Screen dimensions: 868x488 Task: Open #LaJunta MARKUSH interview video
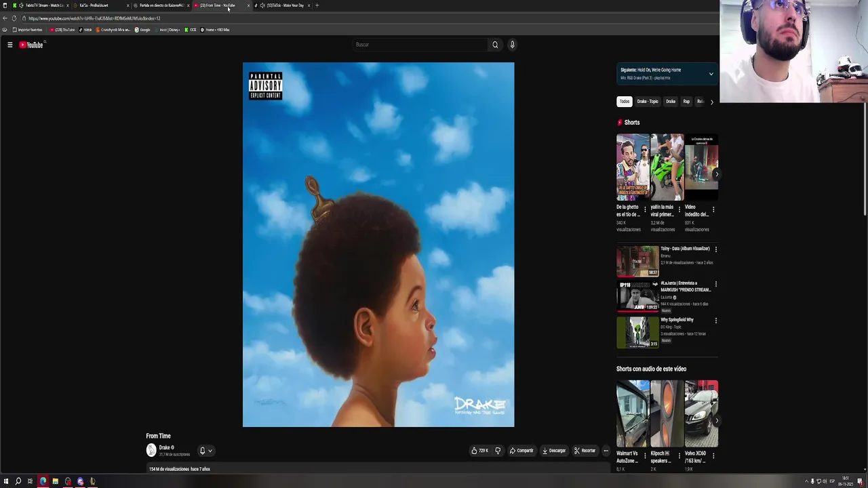coord(637,296)
